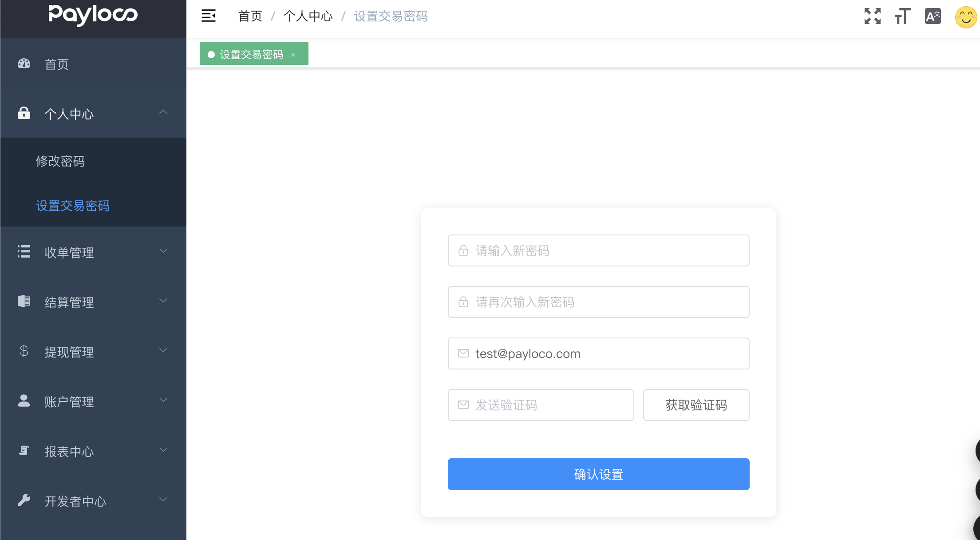Open 结算管理 menu label
This screenshot has height=540, width=980.
pyautogui.click(x=69, y=302)
